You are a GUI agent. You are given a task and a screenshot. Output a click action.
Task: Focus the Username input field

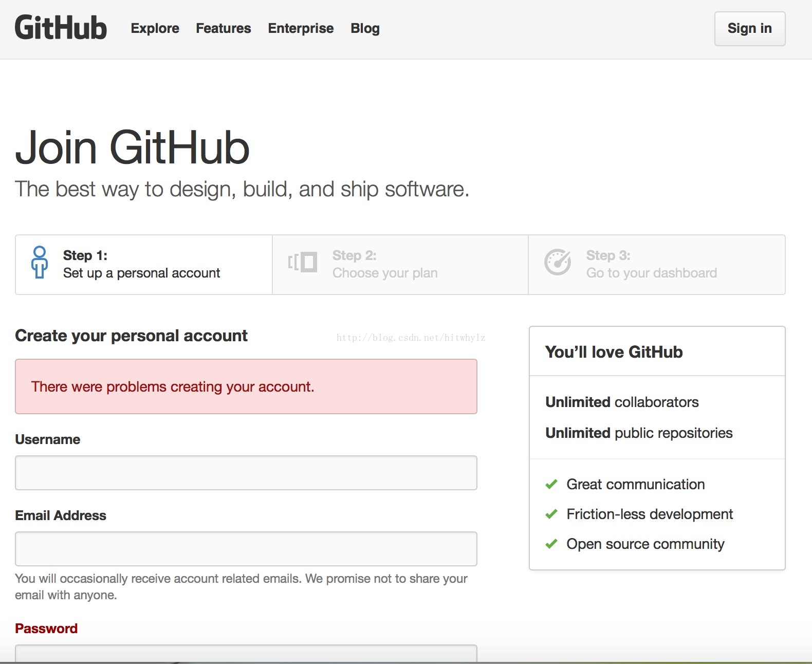click(246, 473)
